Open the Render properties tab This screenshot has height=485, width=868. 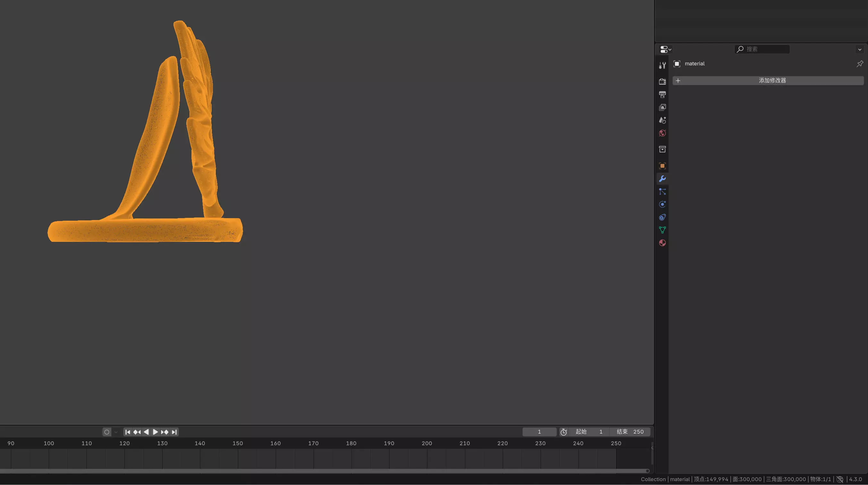[x=662, y=81]
